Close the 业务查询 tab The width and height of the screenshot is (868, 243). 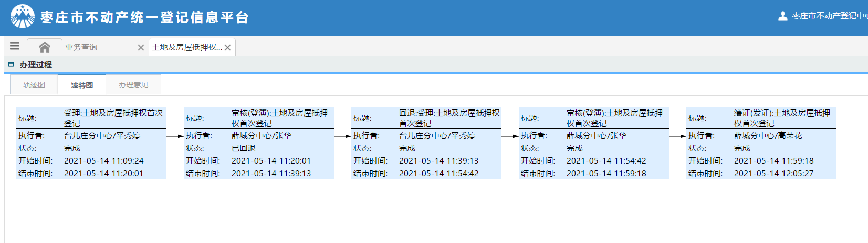tap(141, 48)
